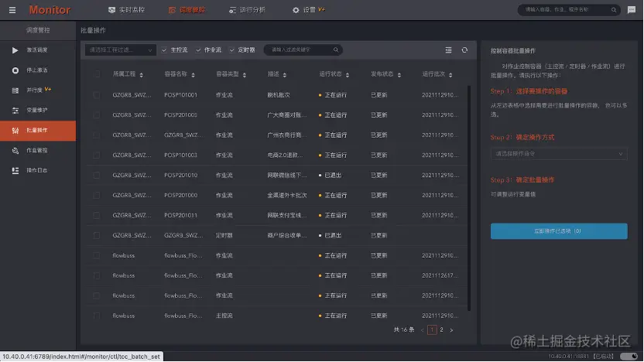Click the Monitor logo
This screenshot has height=362, width=644.
50,10
